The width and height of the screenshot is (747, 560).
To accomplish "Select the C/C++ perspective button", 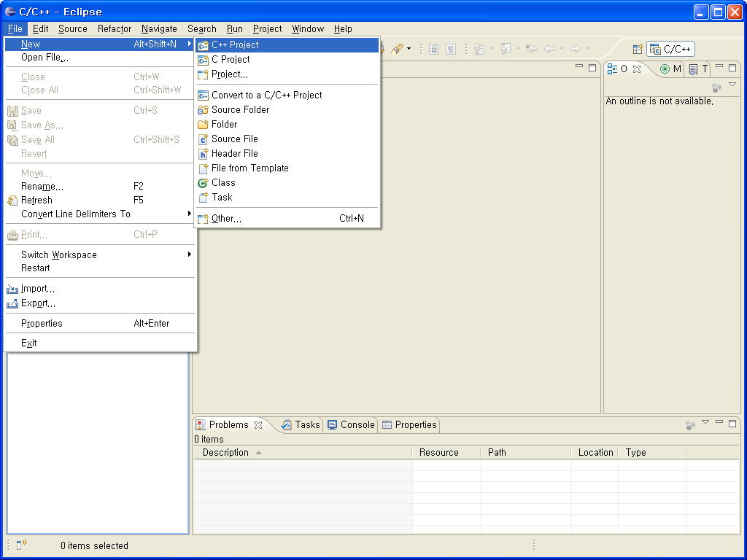I will pos(670,49).
